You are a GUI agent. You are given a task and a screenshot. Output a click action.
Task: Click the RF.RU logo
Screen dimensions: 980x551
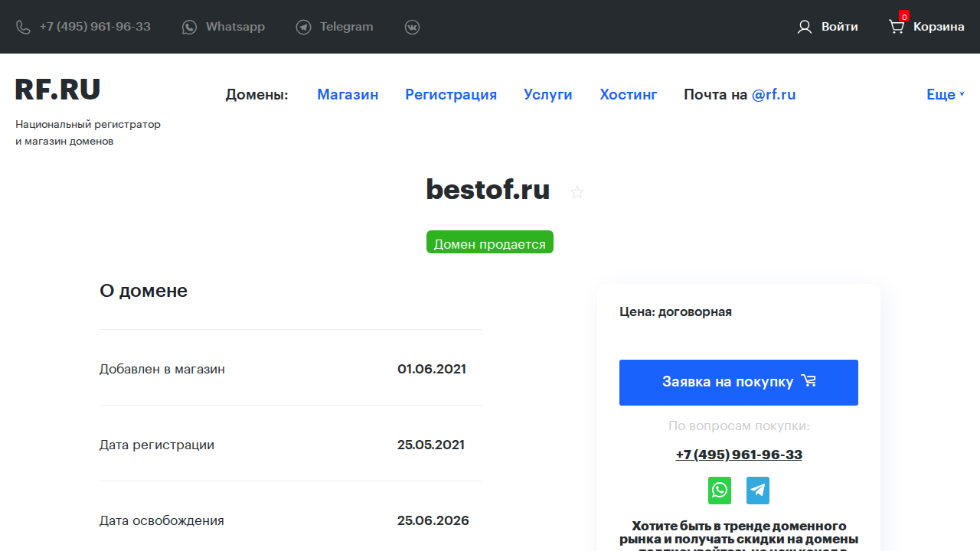[x=57, y=90]
